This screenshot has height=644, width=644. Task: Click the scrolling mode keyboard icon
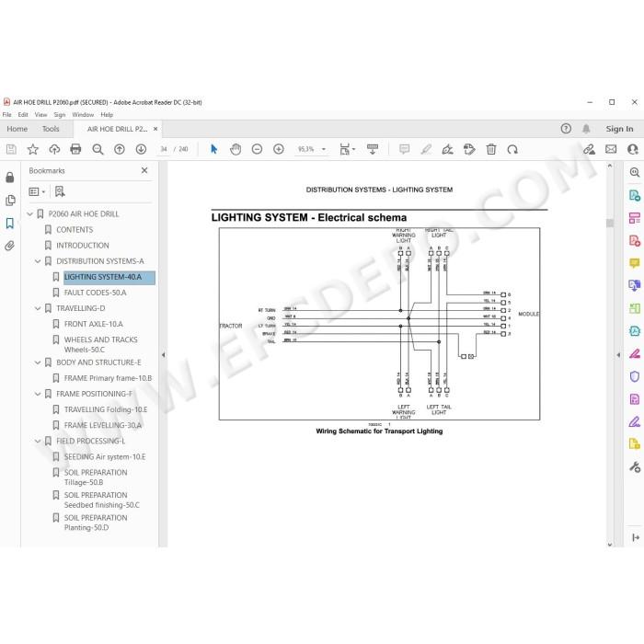coord(373,149)
